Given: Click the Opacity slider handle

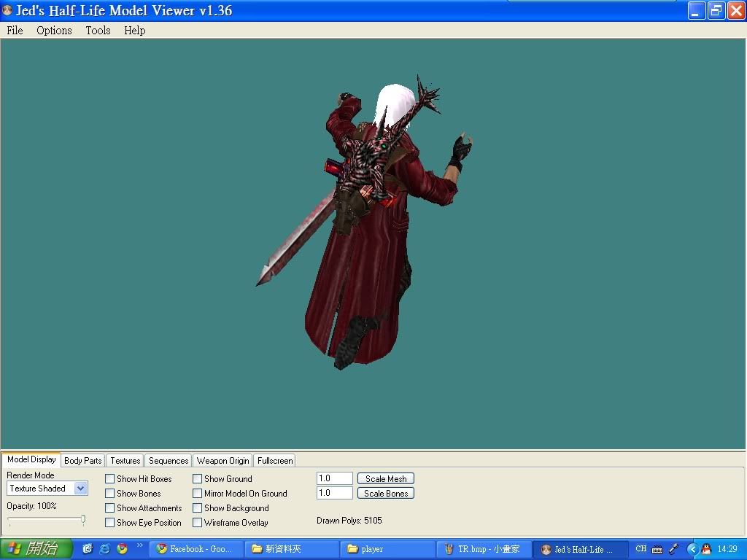Looking at the screenshot, I should (83, 520).
